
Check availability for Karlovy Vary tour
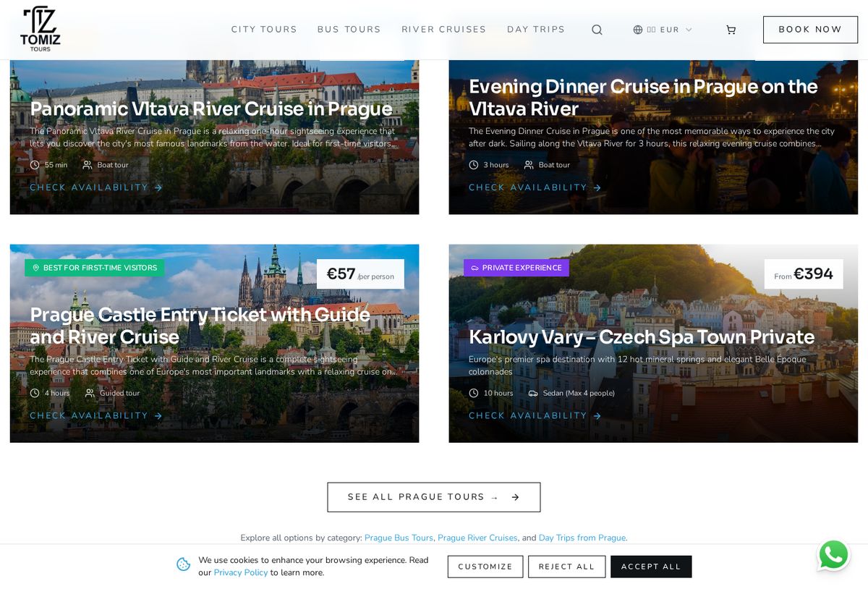[535, 415]
